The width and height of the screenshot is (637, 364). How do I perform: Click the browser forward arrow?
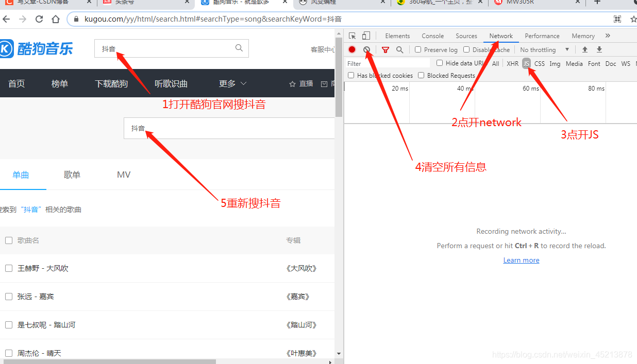pos(23,19)
